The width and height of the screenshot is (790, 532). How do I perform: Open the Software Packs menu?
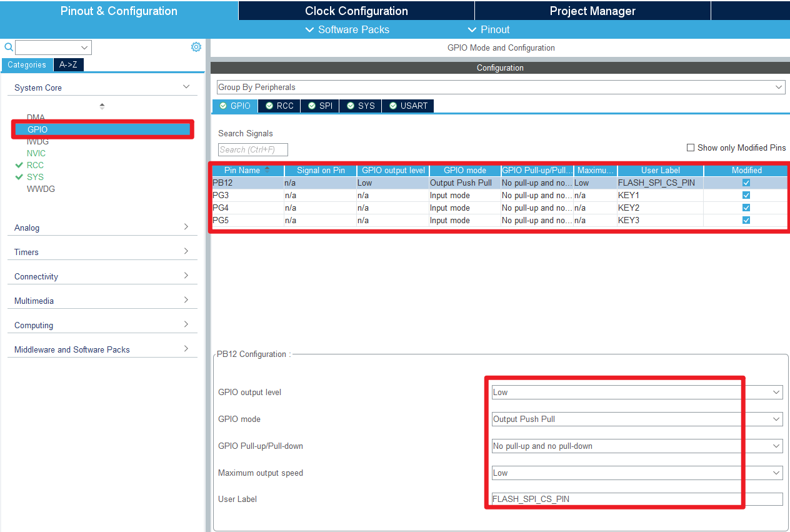(x=347, y=29)
